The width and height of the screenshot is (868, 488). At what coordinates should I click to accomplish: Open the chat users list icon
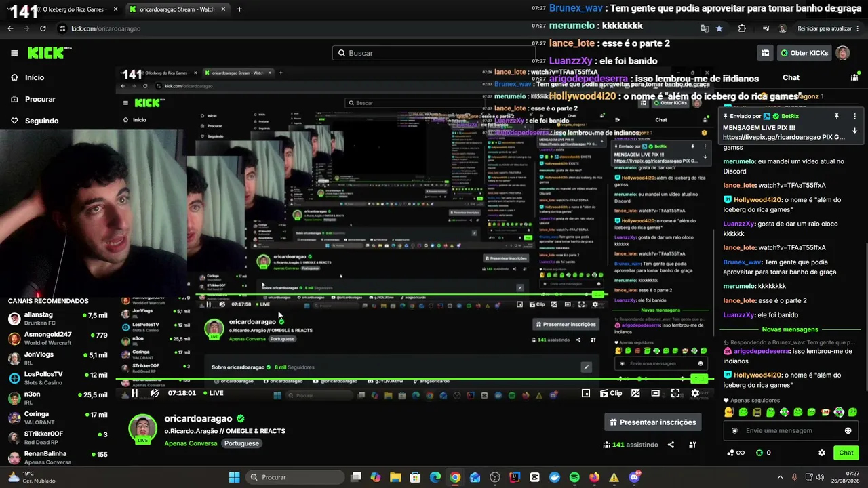coord(854,78)
